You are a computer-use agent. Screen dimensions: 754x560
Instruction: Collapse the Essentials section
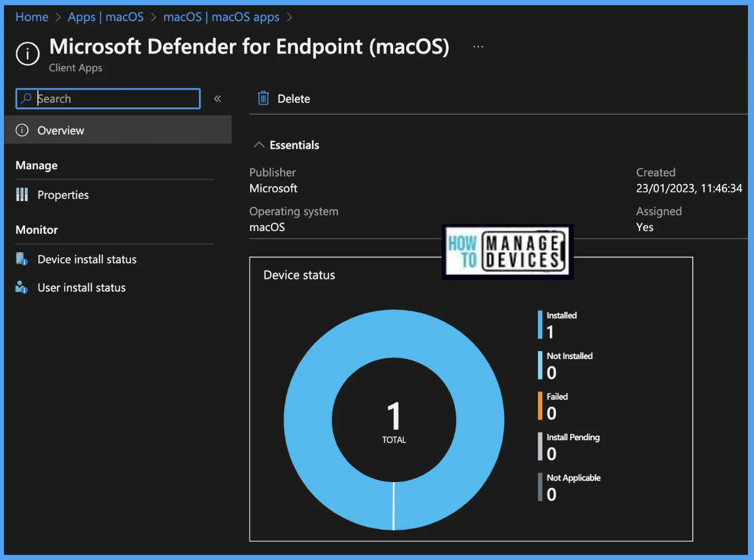(259, 145)
